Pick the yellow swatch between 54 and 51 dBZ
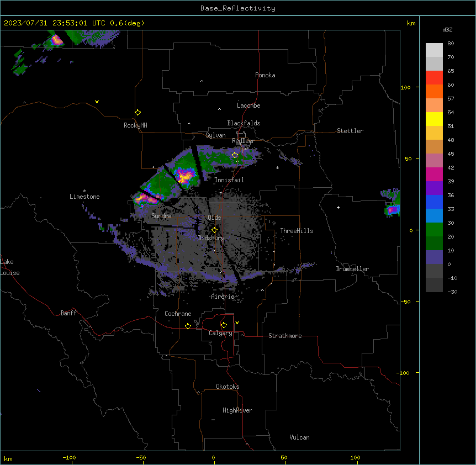 pos(434,119)
